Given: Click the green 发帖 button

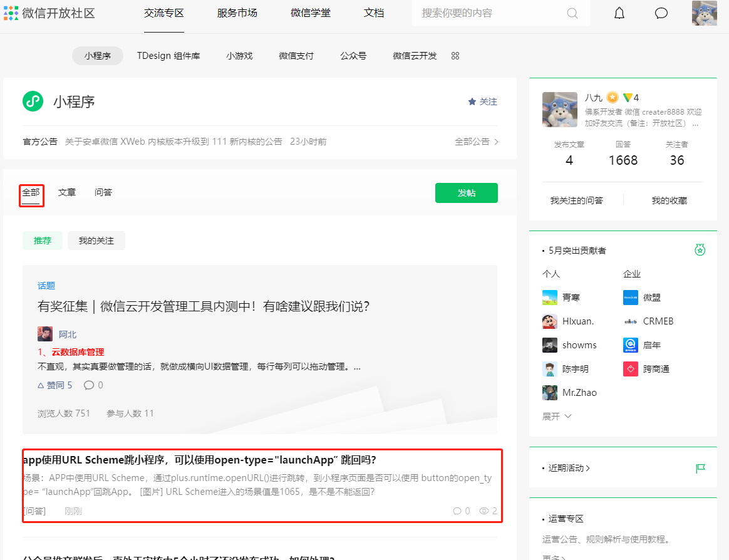Looking at the screenshot, I should [467, 193].
